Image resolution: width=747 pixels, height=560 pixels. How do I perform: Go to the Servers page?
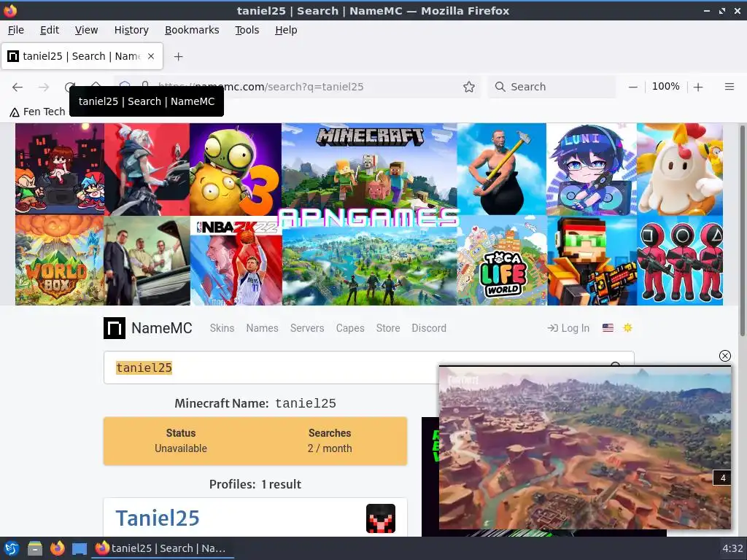307,328
